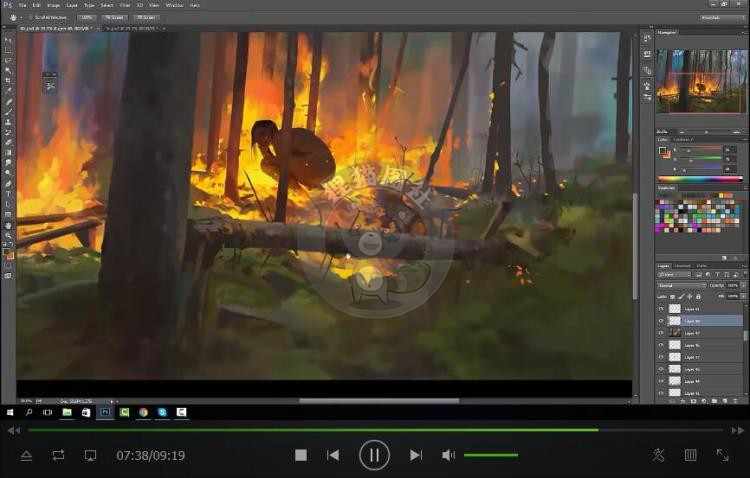
Task: Click the Fill Screen button
Action: click(146, 17)
